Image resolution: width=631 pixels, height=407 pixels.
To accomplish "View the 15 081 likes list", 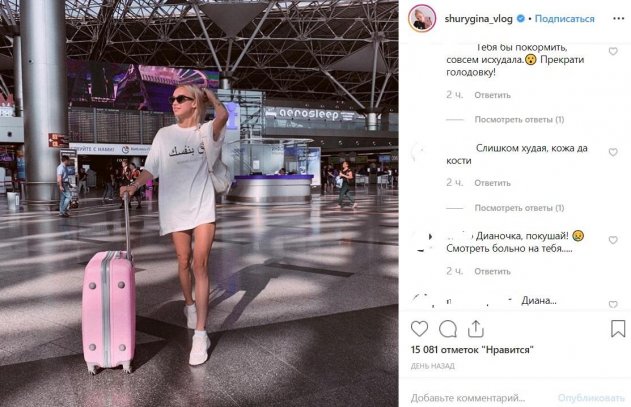I will pyautogui.click(x=472, y=349).
